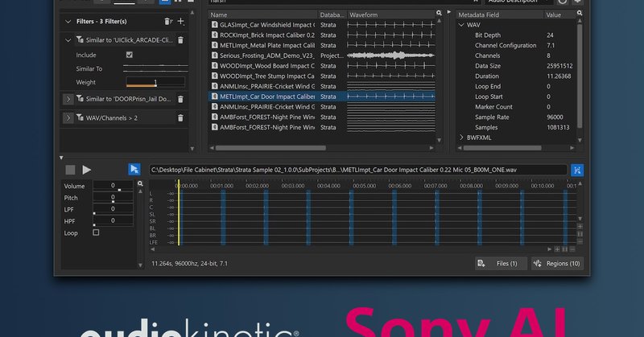Click the blue icon right of file path
Viewport: 644px width, 337px height.
(x=577, y=170)
